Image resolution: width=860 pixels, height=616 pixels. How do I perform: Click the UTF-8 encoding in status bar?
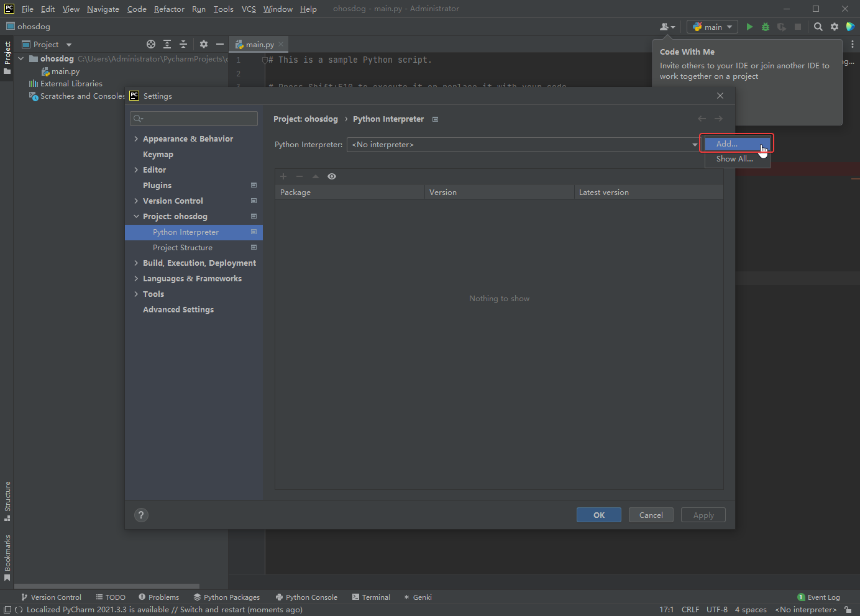point(717,610)
